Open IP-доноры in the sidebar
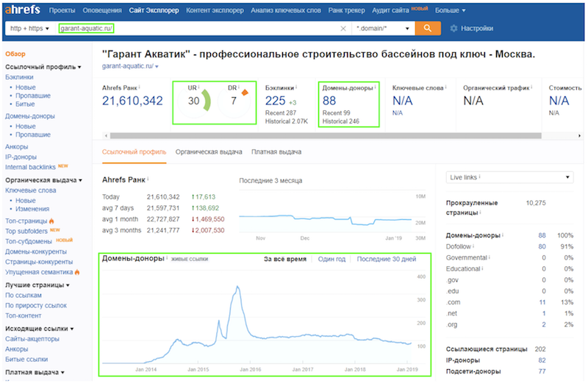 pos(21,157)
